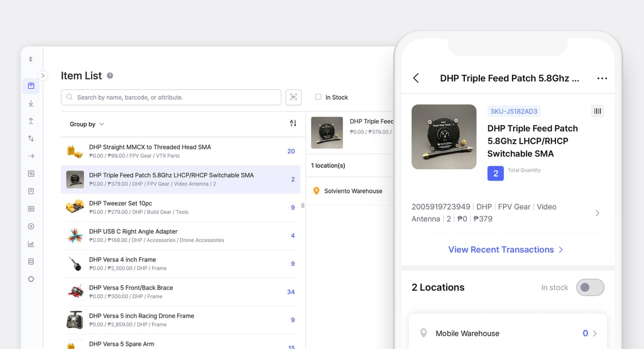The width and height of the screenshot is (644, 349).
Task: Expand the sidebar with the chevron button
Action: pos(43,76)
